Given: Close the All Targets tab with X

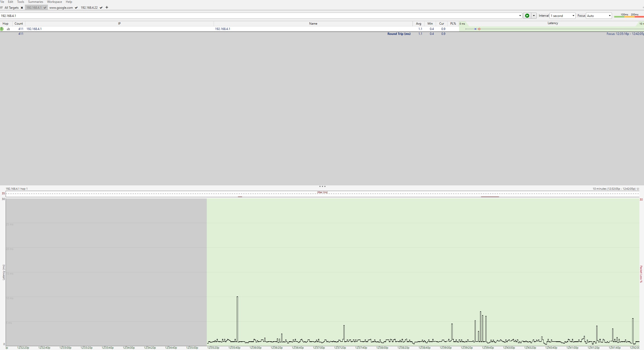Looking at the screenshot, I should tap(22, 8).
